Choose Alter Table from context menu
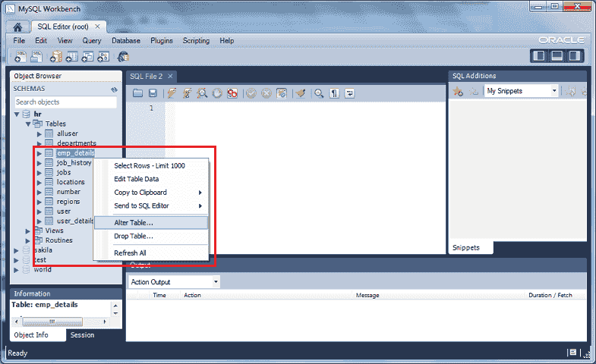The height and width of the screenshot is (364, 596). tap(151, 223)
